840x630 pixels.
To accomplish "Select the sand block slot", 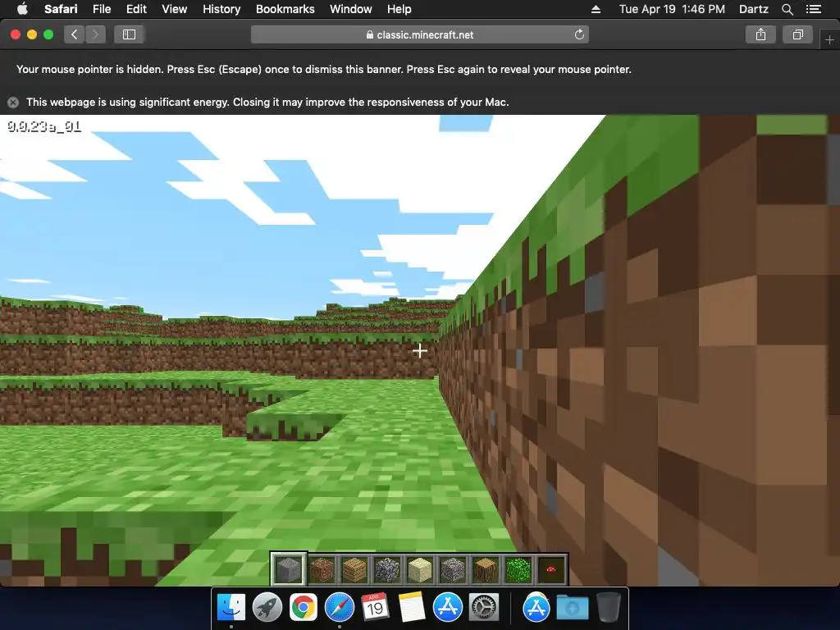I will click(419, 569).
